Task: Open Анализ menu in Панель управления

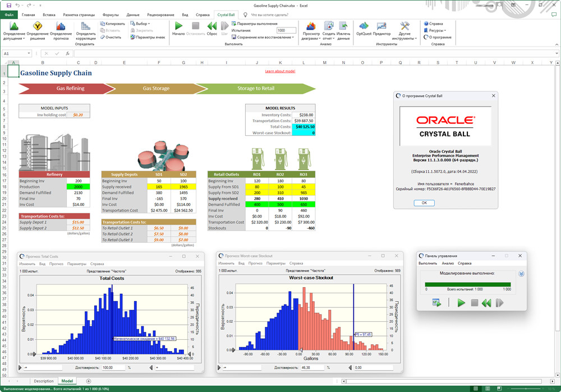Action: click(x=448, y=264)
